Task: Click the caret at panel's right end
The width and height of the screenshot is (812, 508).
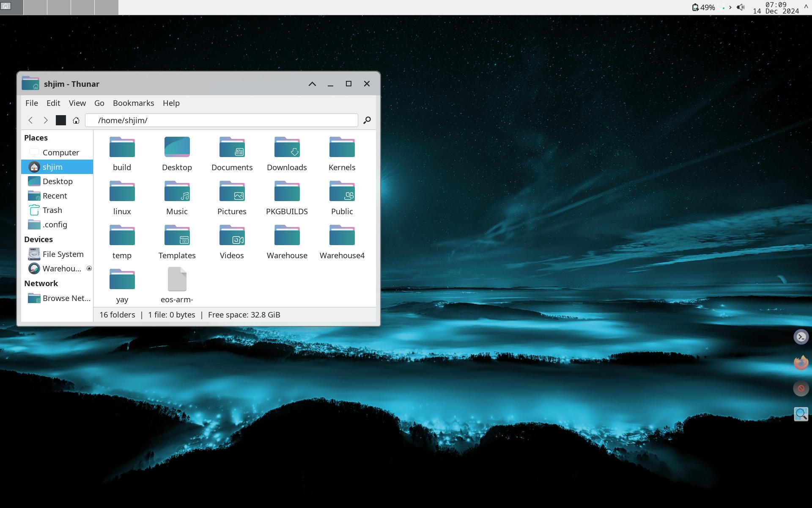Action: [x=806, y=7]
